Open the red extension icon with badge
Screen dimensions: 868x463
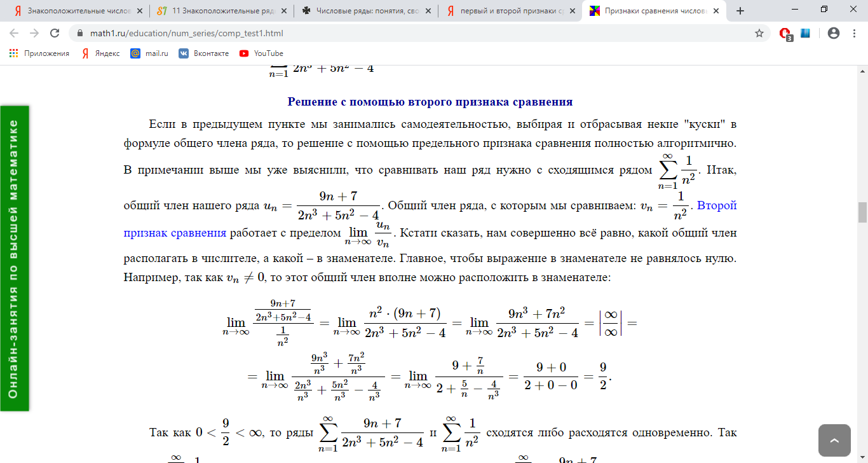[x=786, y=34]
